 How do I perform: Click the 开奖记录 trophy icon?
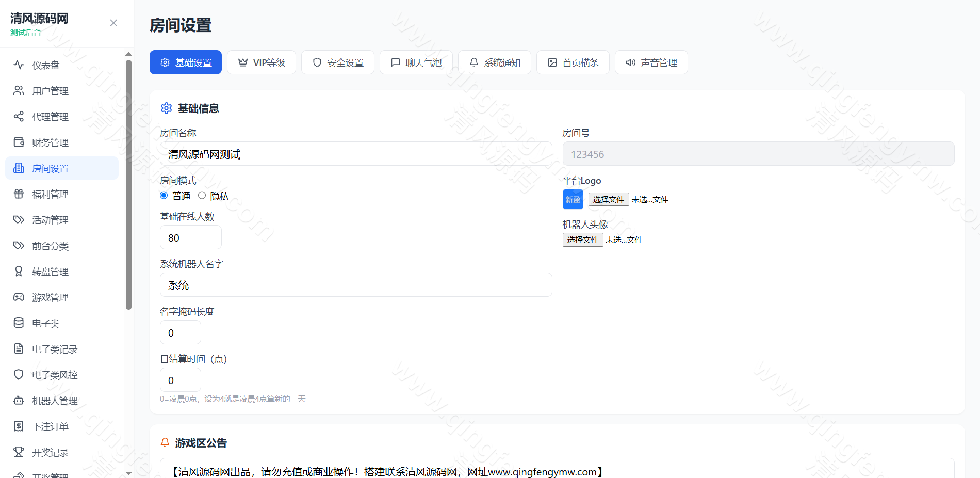19,452
